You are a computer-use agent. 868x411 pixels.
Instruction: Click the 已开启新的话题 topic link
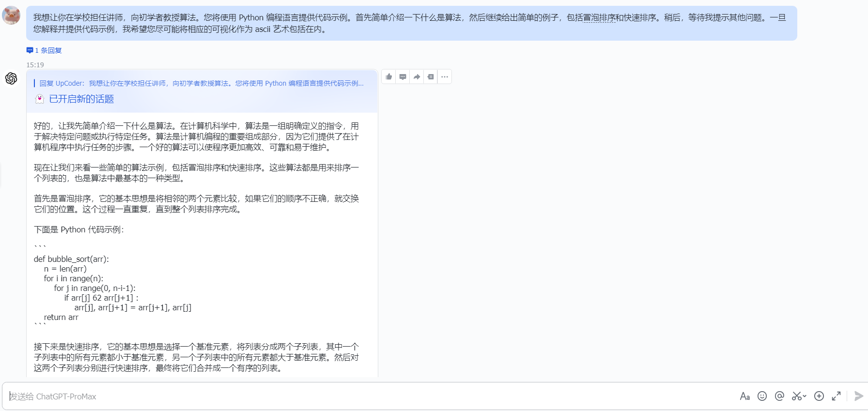[x=81, y=99]
